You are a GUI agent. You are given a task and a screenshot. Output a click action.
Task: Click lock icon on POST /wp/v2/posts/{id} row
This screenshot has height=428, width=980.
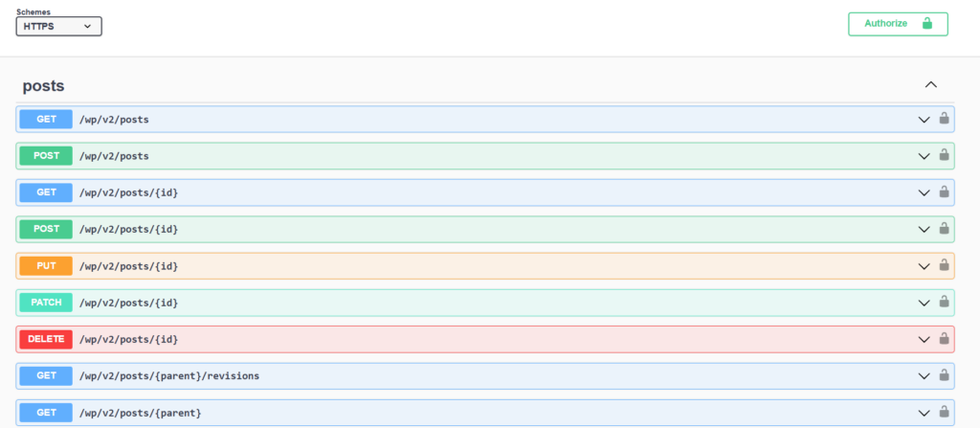(944, 229)
